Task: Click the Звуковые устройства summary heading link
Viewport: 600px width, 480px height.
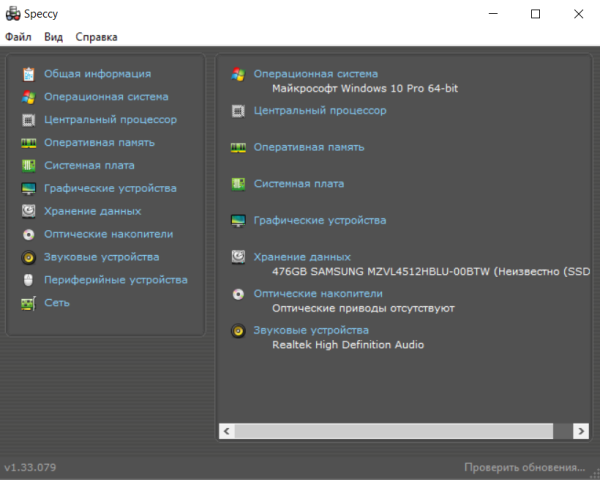Action: pos(311,330)
